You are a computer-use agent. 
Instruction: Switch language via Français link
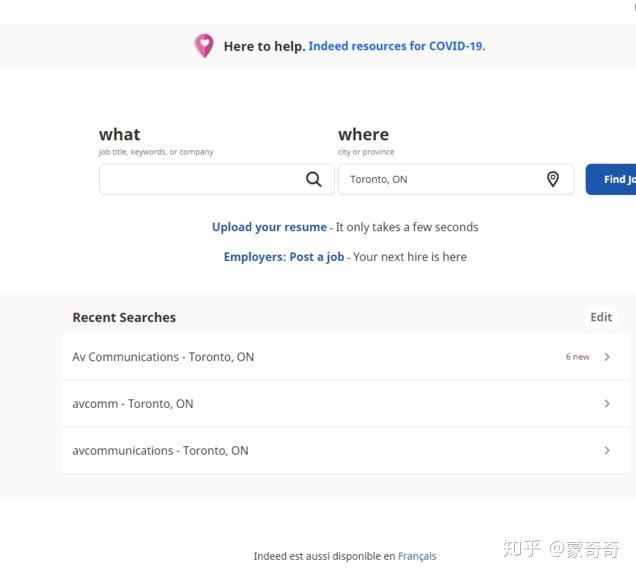[x=417, y=556]
